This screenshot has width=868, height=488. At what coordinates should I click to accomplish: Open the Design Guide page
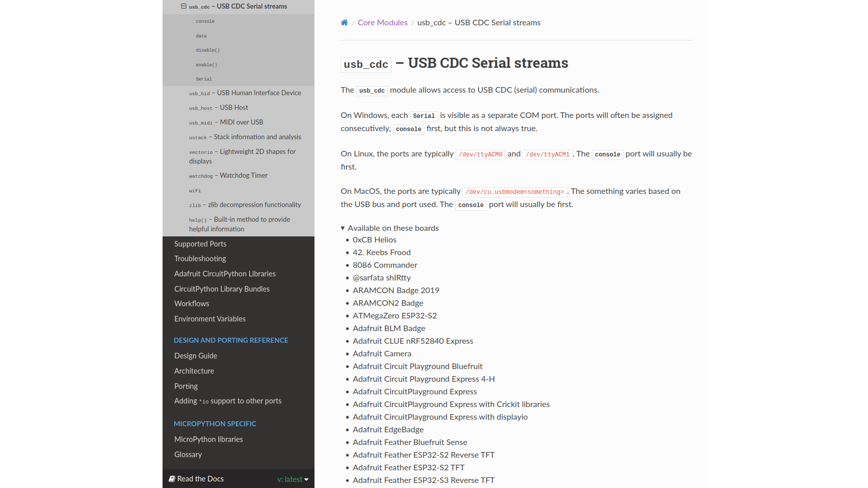click(x=195, y=356)
